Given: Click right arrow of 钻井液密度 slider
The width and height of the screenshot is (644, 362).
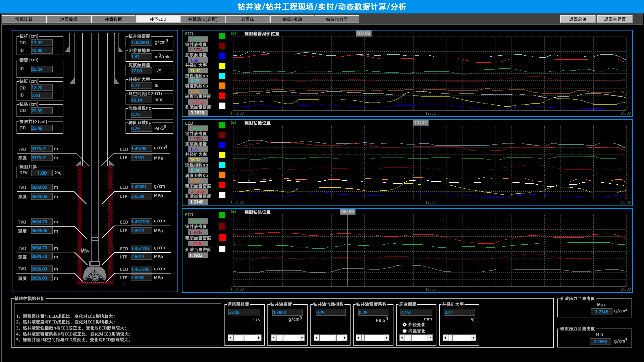Looking at the screenshot, I should click(302, 338).
